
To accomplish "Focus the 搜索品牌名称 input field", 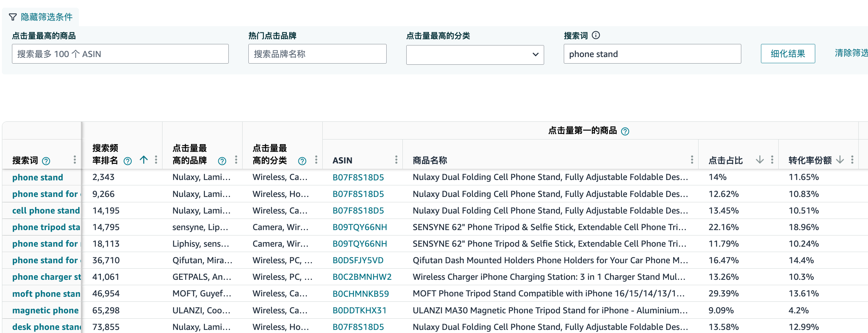I will 317,54.
